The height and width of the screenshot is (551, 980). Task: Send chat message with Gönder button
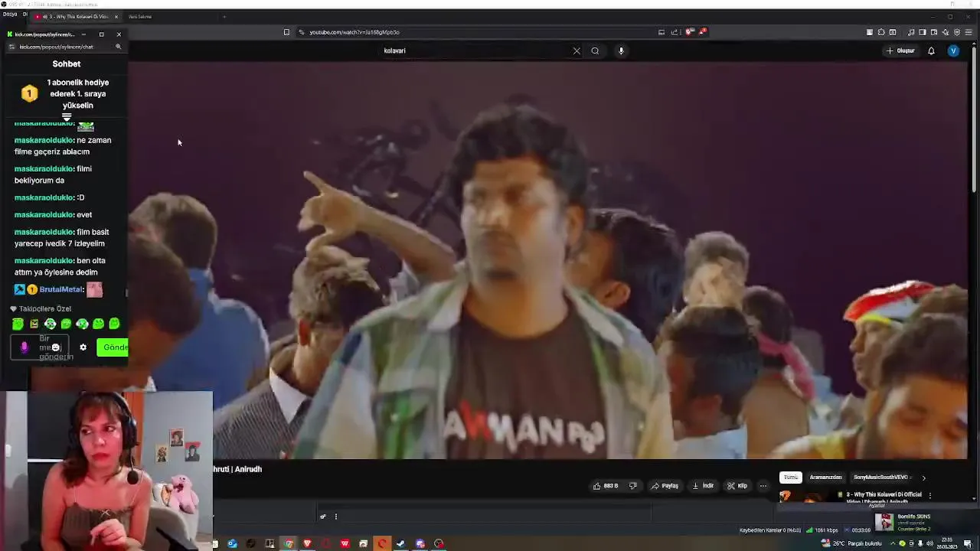point(113,347)
